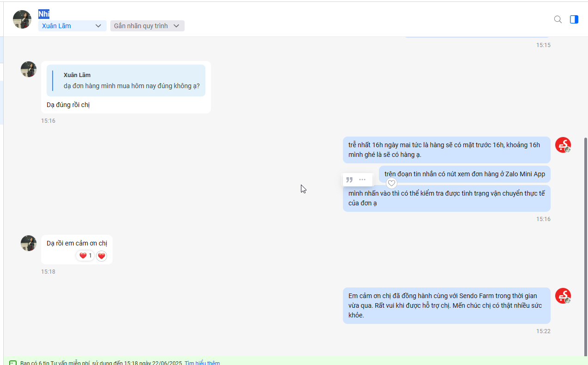The image size is (588, 365).
Task: Click Sendo Farm avatar beside 15:16 messages
Action: (x=563, y=145)
